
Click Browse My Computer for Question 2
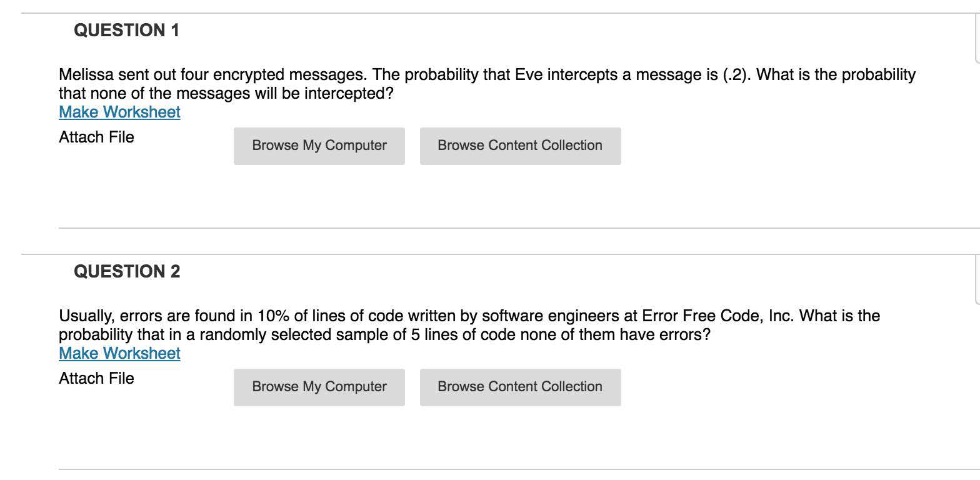pyautogui.click(x=319, y=387)
